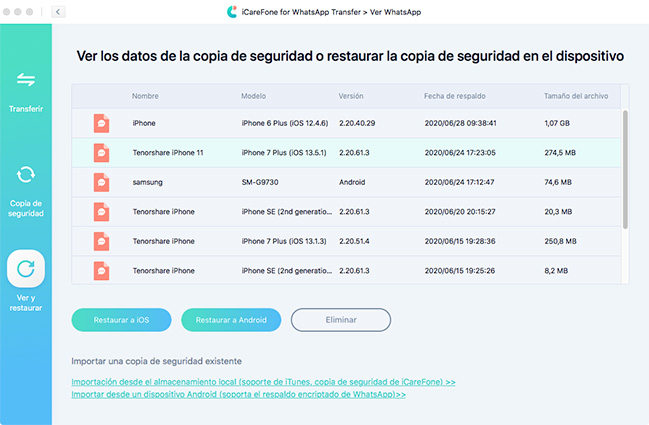The height and width of the screenshot is (425, 649).
Task: Click the backup icon of the 2020/06/15 19:25:26 row
Action: pyautogui.click(x=101, y=271)
